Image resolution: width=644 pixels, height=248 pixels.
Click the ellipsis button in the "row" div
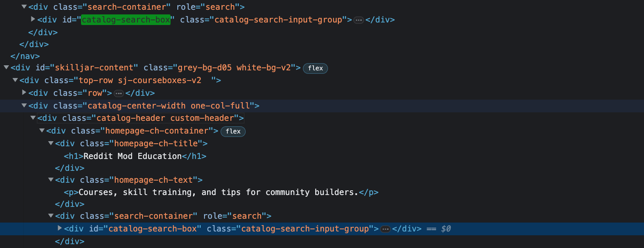coord(119,93)
